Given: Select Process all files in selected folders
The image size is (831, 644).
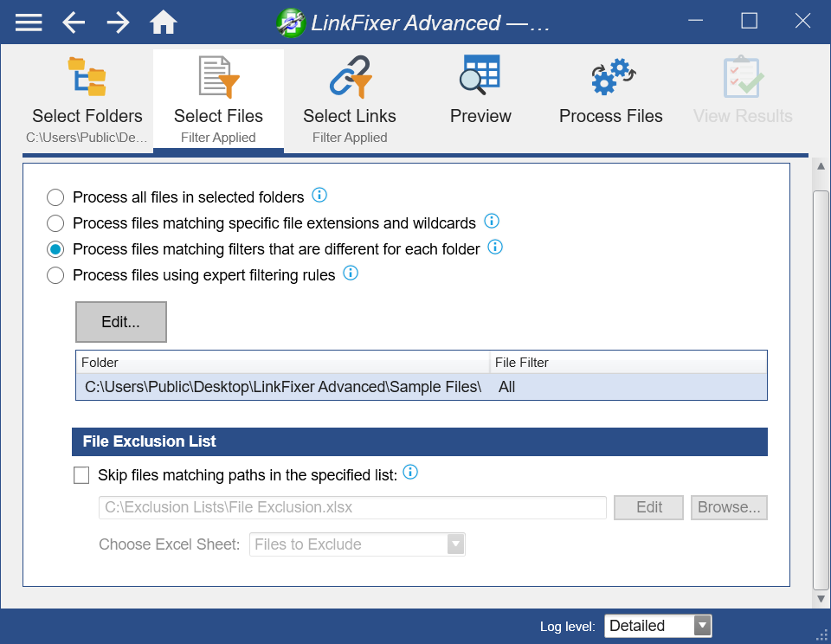Looking at the screenshot, I should pyautogui.click(x=55, y=197).
